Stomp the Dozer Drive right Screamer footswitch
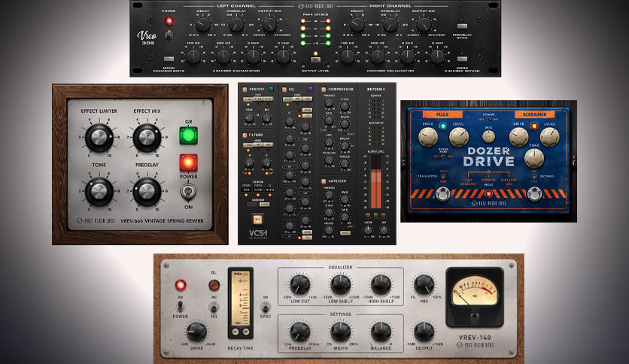 coord(534,195)
